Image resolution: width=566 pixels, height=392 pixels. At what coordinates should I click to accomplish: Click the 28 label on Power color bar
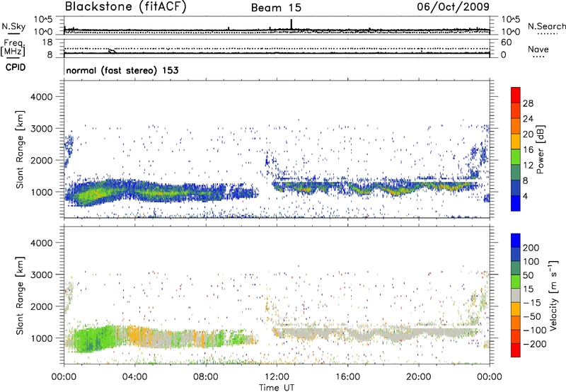pos(528,103)
